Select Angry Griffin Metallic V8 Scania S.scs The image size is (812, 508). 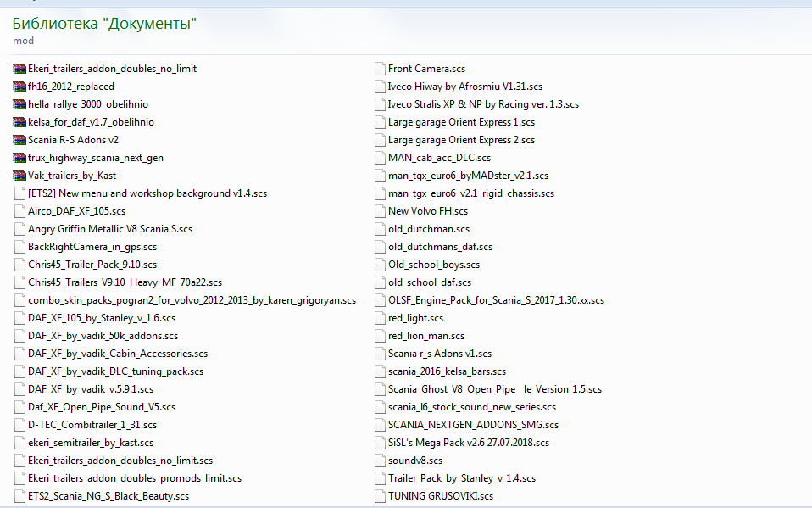tap(109, 229)
